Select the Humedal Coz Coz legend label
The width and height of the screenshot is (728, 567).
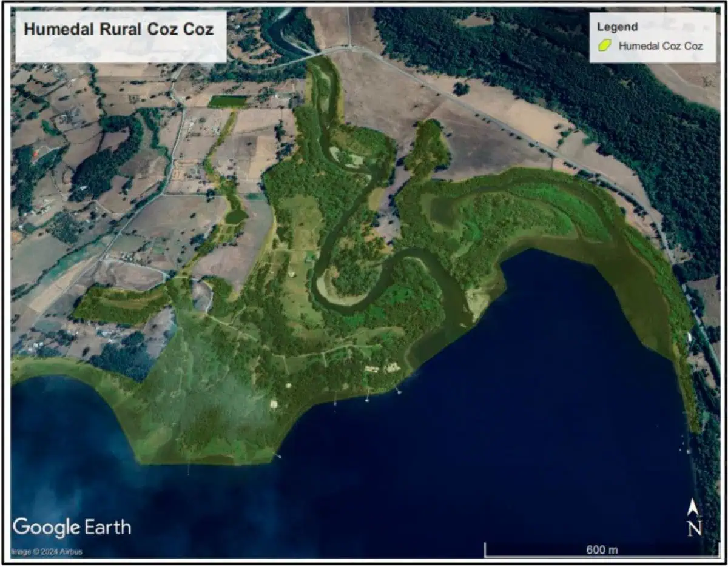[660, 45]
